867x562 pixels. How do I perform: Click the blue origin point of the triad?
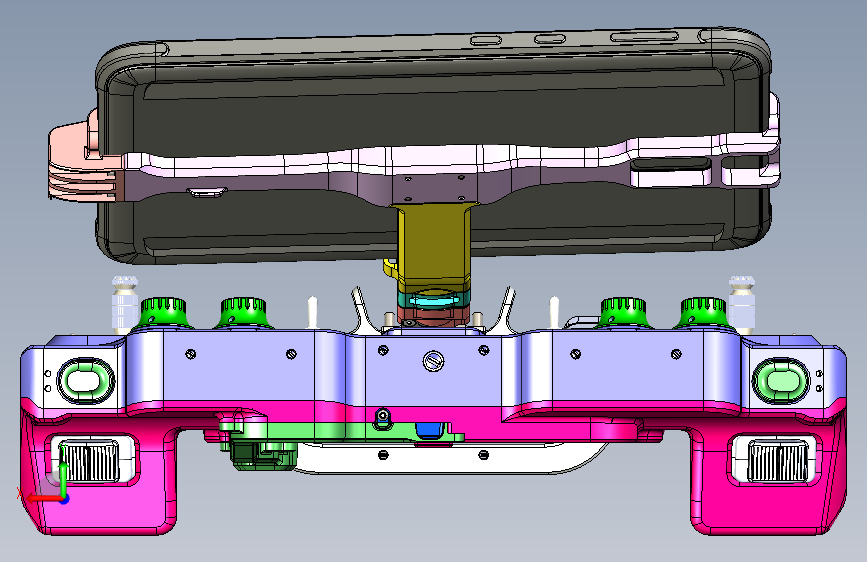pyautogui.click(x=65, y=499)
